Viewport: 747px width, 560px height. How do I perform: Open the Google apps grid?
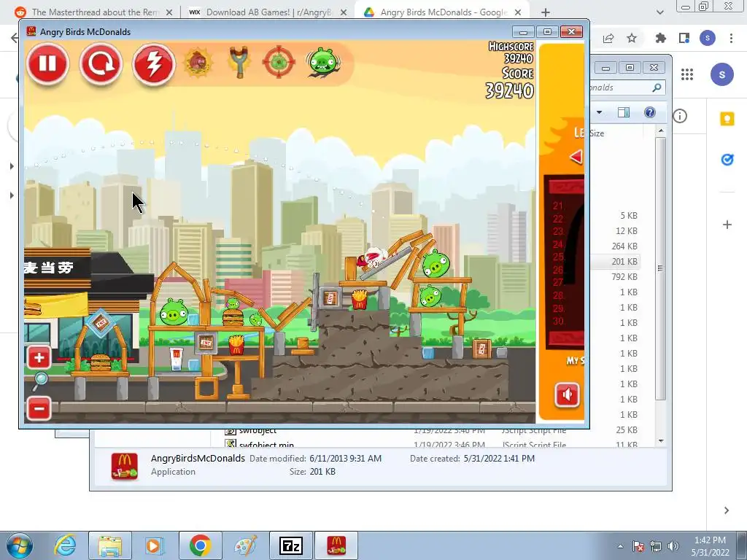coord(687,74)
